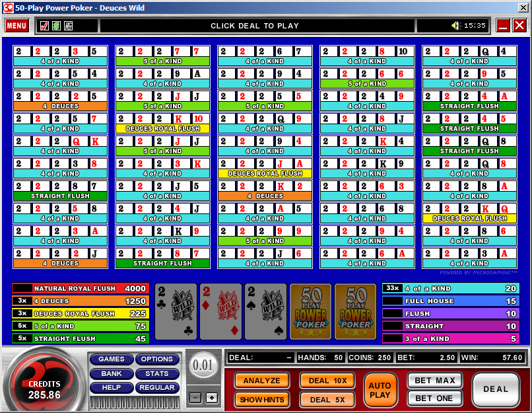The width and height of the screenshot is (532, 413).
Task: Click the CLICK DEAL TO PLAY message
Action: click(255, 26)
